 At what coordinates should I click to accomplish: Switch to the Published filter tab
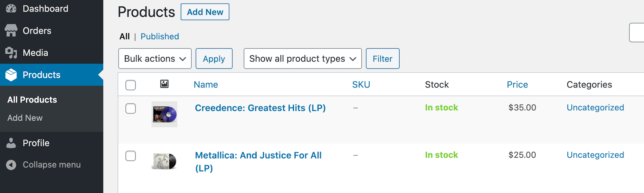coord(160,36)
